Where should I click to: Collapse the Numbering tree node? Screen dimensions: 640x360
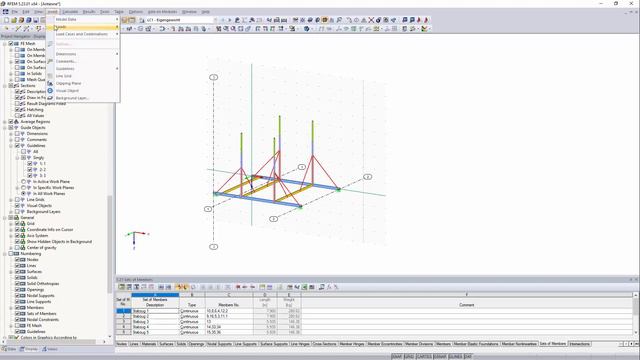click(5, 254)
